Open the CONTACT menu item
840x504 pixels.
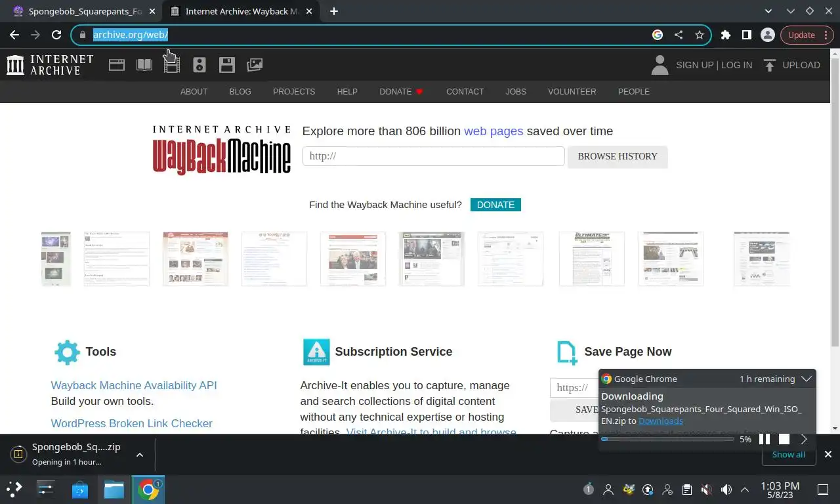(465, 92)
